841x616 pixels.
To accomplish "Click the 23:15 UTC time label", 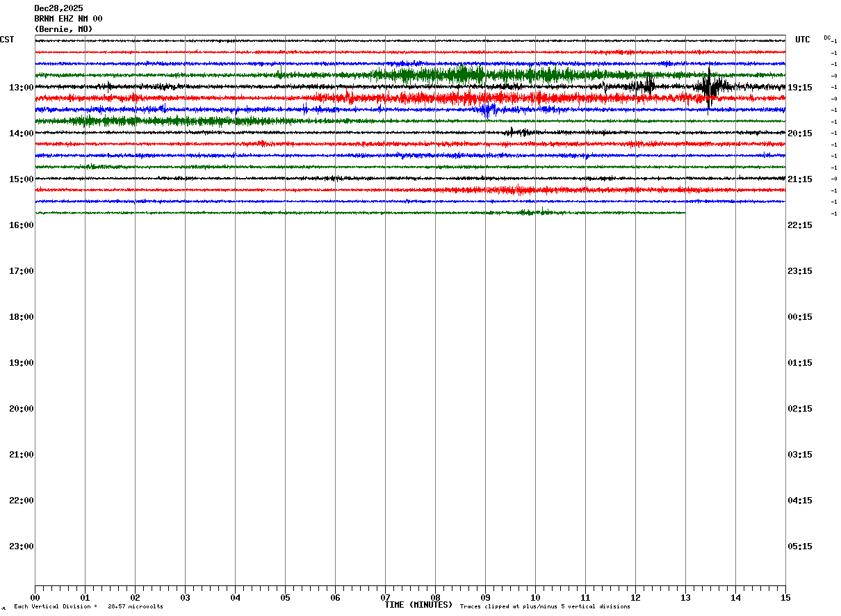I will [800, 271].
